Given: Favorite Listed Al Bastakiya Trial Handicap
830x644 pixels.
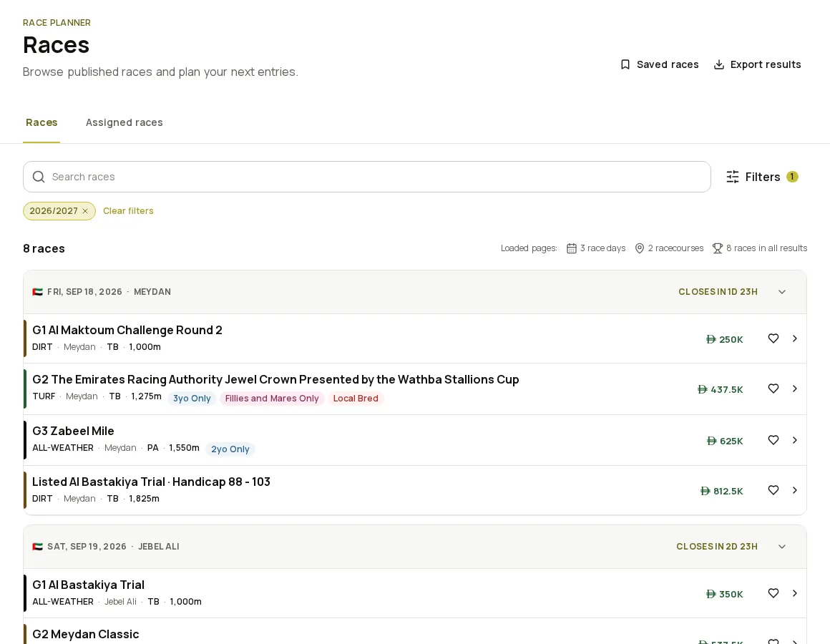Looking at the screenshot, I should click(773, 491).
